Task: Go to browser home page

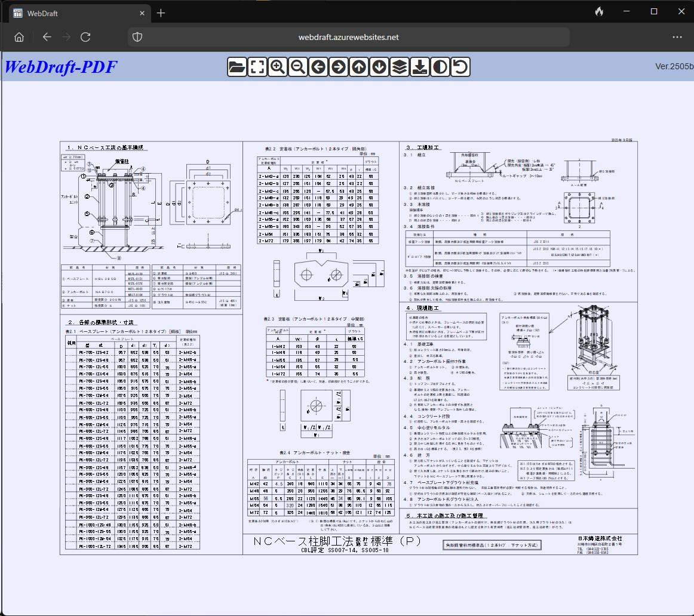Action: (19, 37)
